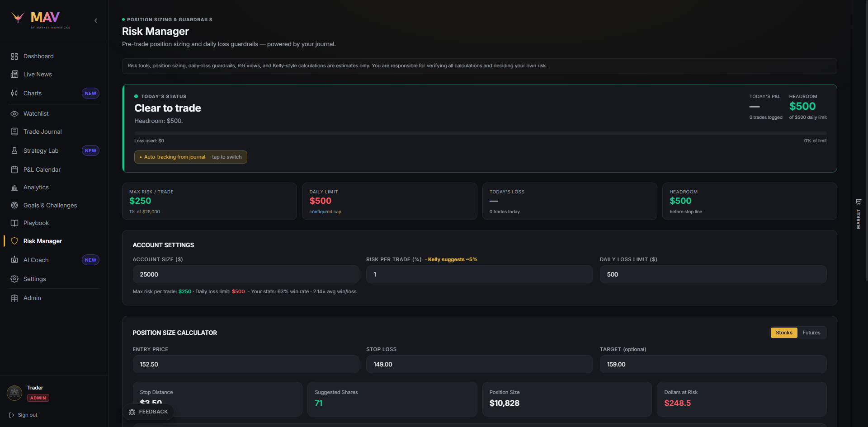Click the Entry Price field
Screen dimensions: 868x427
(x=246, y=365)
